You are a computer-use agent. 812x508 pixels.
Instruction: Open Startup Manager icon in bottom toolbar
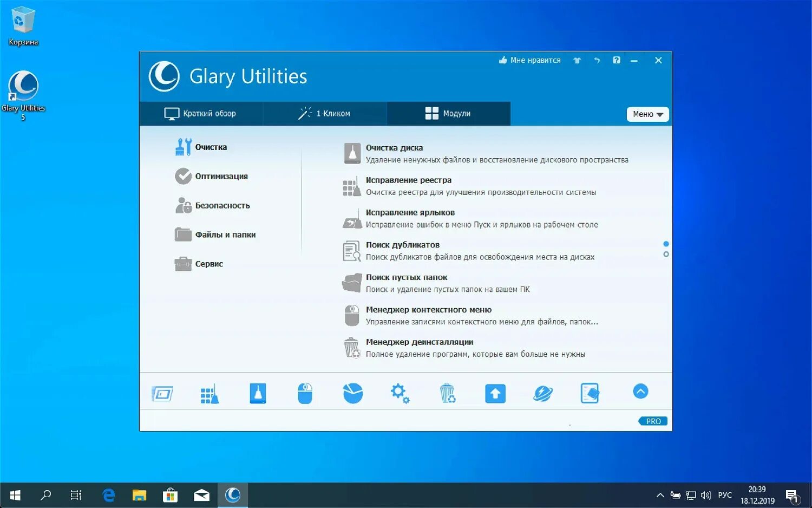pos(162,394)
